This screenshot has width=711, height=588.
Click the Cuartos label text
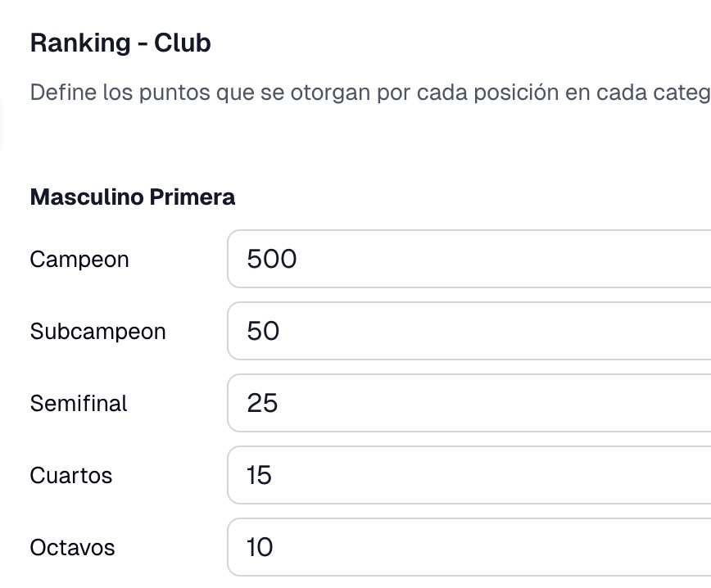[x=70, y=475]
